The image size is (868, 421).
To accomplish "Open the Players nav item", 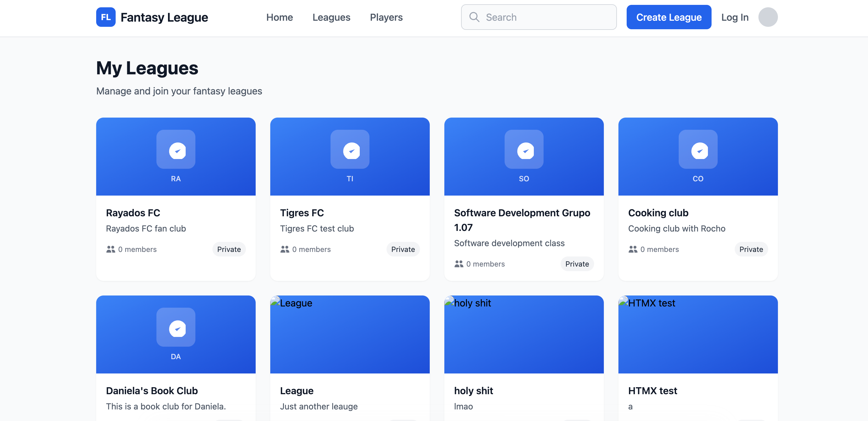I will tap(386, 17).
